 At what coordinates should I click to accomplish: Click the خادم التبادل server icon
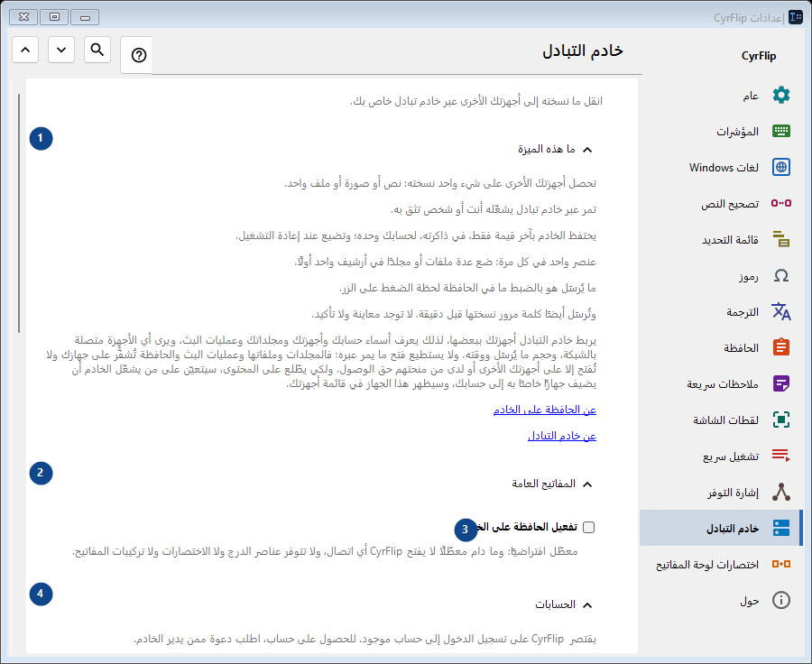click(x=781, y=528)
